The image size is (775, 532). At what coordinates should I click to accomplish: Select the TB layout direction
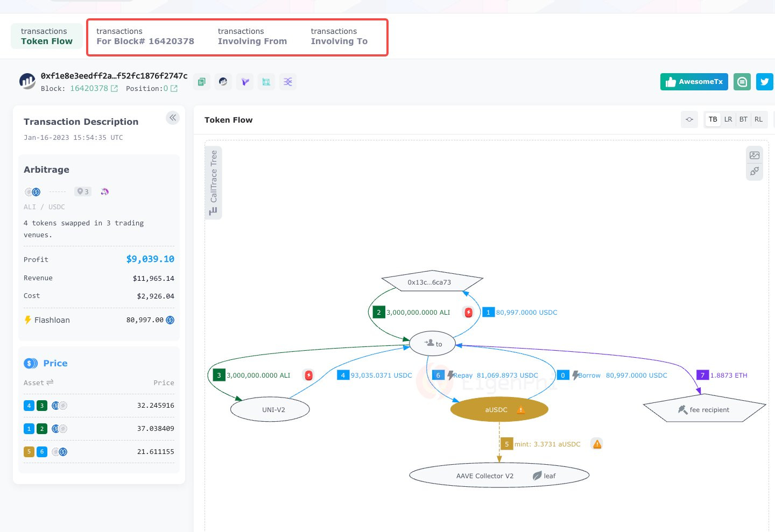point(713,119)
